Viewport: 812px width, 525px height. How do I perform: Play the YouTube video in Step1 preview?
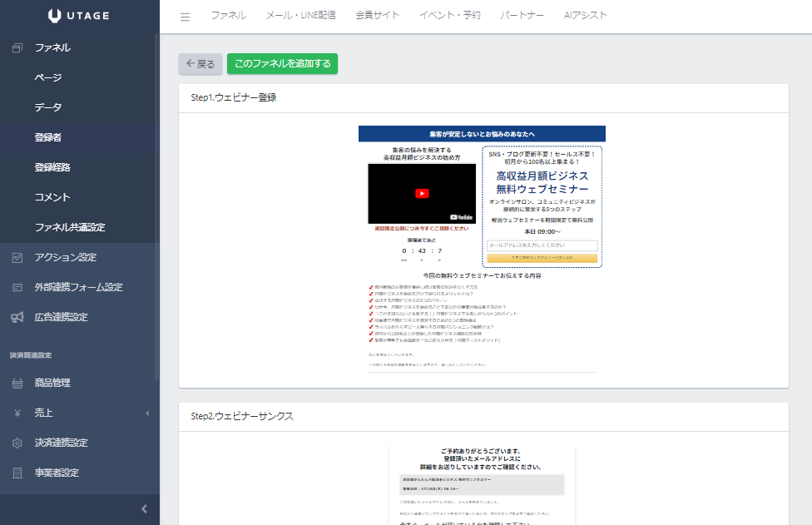point(422,193)
